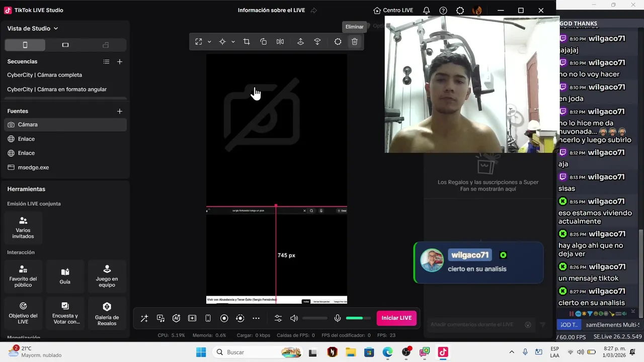The height and width of the screenshot is (362, 644).
Task: Move the layer down one level
Action: click(317, 42)
